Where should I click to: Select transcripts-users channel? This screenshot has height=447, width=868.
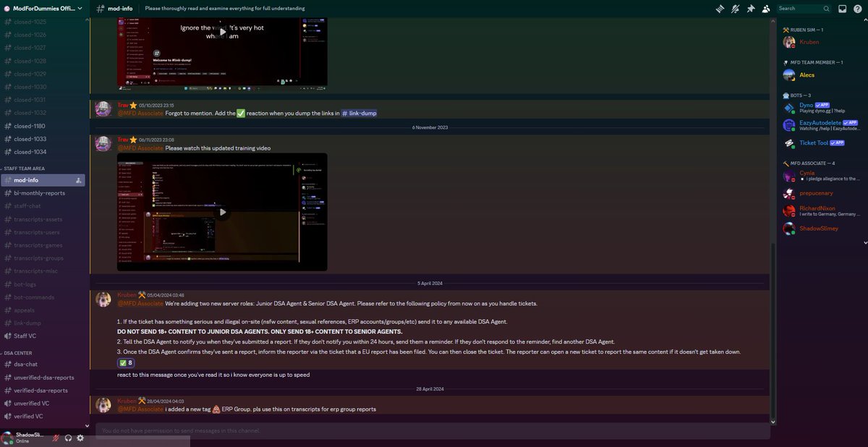click(43, 232)
